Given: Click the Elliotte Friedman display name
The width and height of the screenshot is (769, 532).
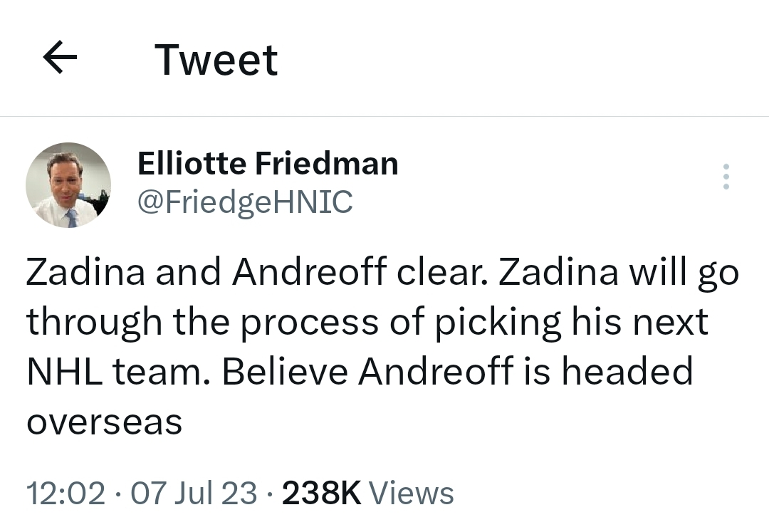Looking at the screenshot, I should pos(268,163).
